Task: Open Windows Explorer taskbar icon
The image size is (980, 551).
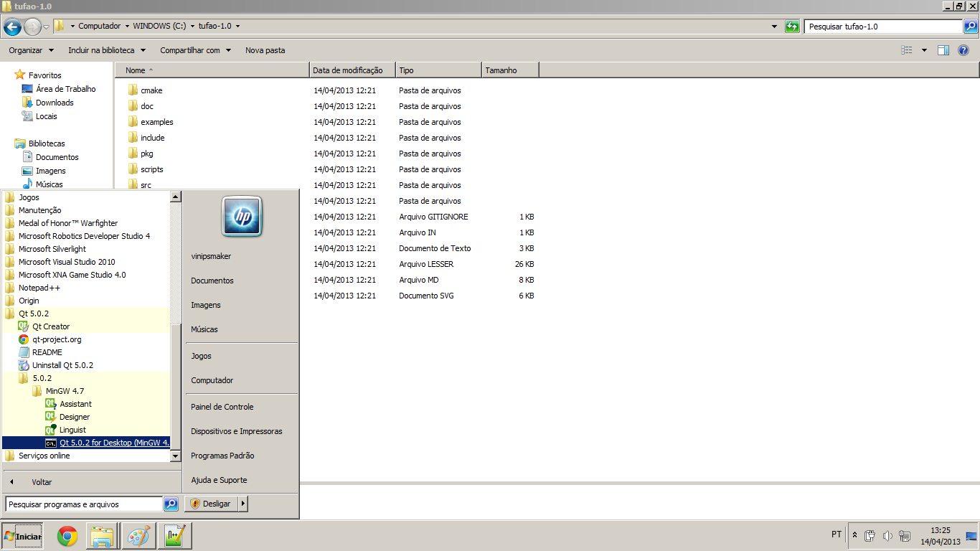Action: 102,536
